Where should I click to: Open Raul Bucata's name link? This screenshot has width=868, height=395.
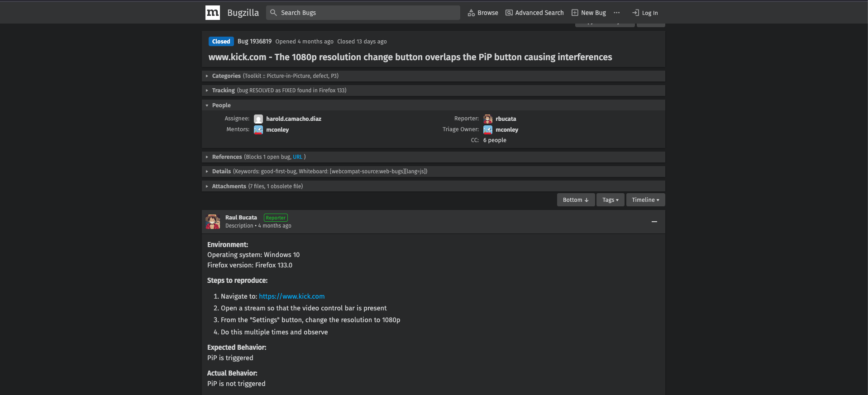click(241, 218)
